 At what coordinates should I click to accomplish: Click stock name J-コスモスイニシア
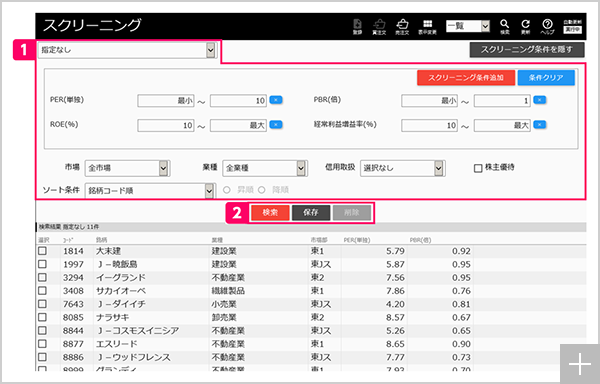point(137,331)
